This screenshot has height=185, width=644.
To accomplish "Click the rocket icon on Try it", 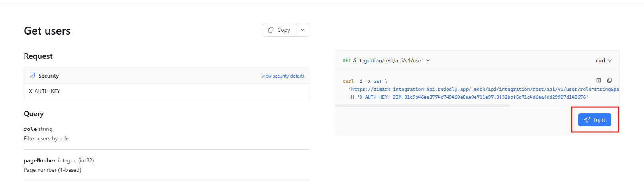I will coord(587,120).
